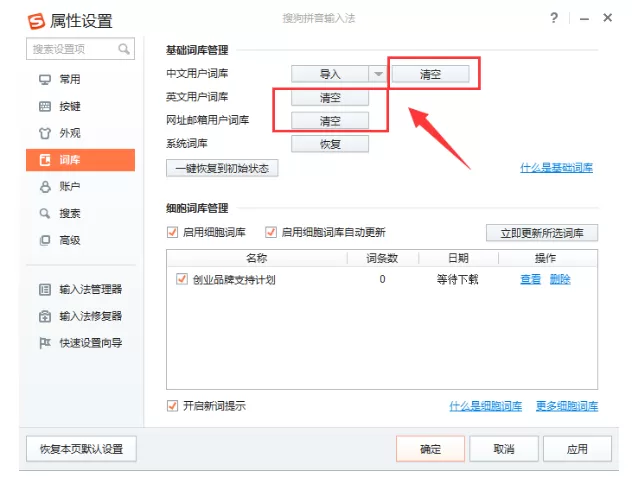This screenshot has height=477, width=632.
Task: Select the 词库 settings section
Action: pyautogui.click(x=81, y=160)
